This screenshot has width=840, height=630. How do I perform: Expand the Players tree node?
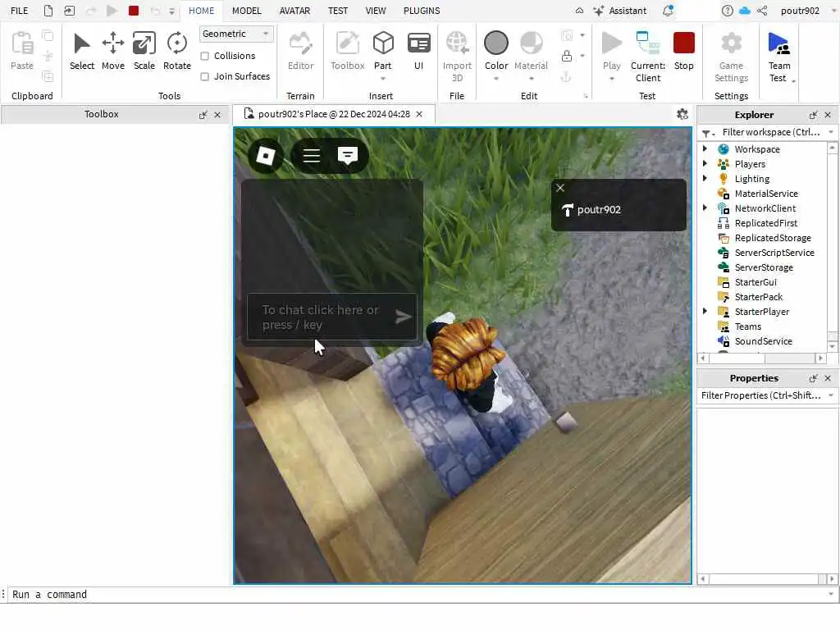click(705, 163)
